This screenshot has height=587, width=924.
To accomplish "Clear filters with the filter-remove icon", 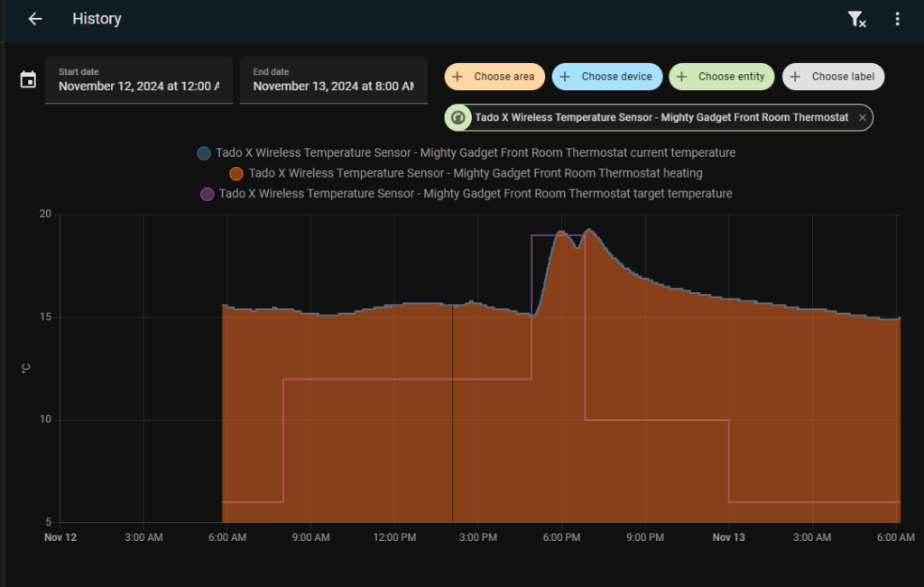I will tap(856, 19).
